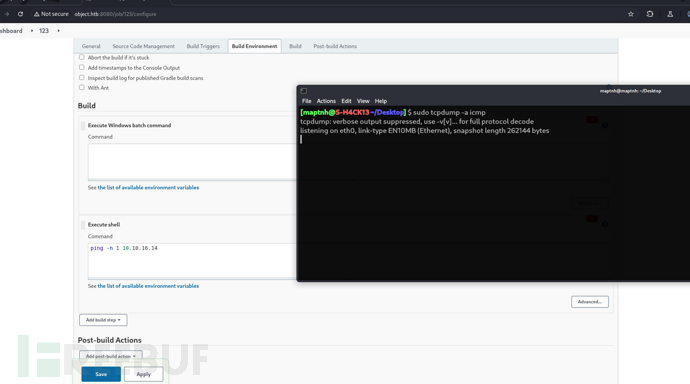Open the terminal Actions menu
This screenshot has width=690, height=384.
[326, 101]
